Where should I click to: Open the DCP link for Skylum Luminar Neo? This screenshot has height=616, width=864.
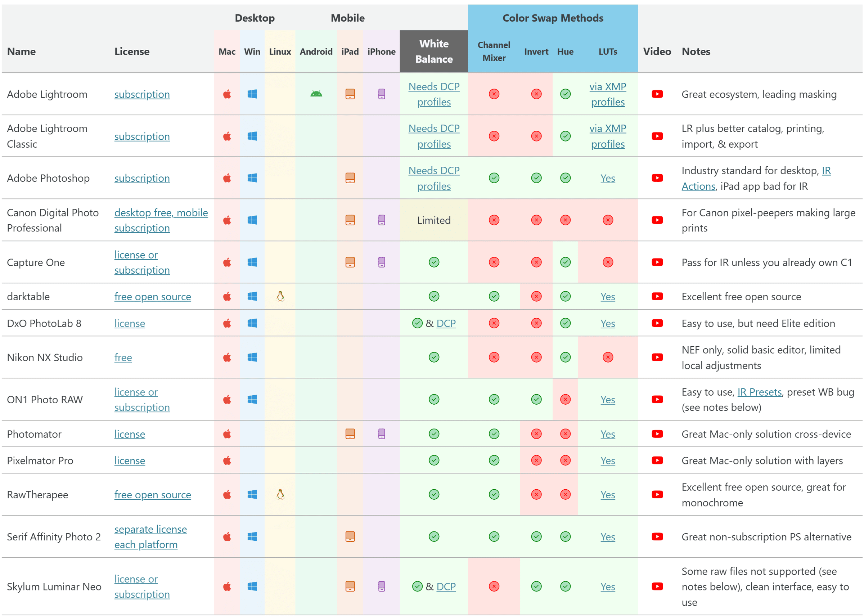(446, 587)
